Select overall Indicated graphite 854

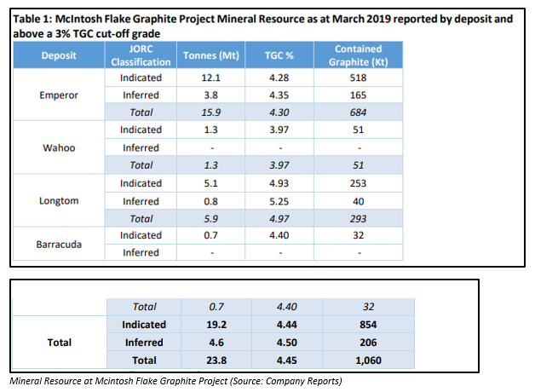[368, 325]
